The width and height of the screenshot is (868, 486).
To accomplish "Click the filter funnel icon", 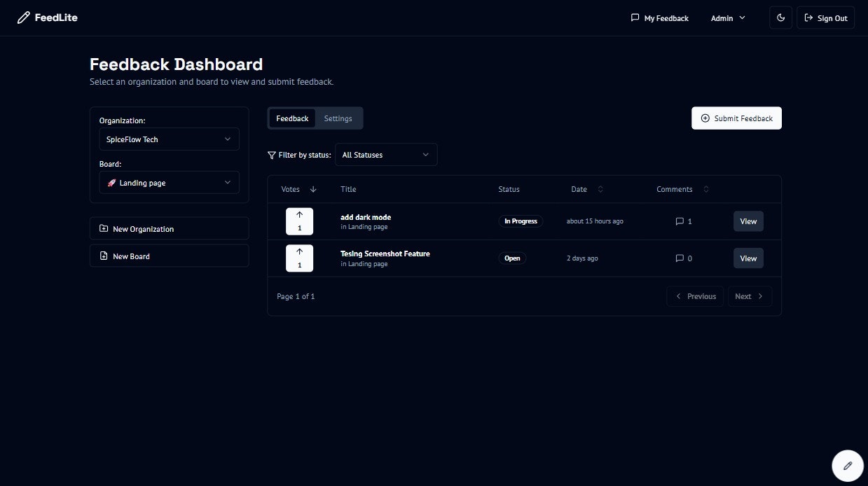I will 272,155.
